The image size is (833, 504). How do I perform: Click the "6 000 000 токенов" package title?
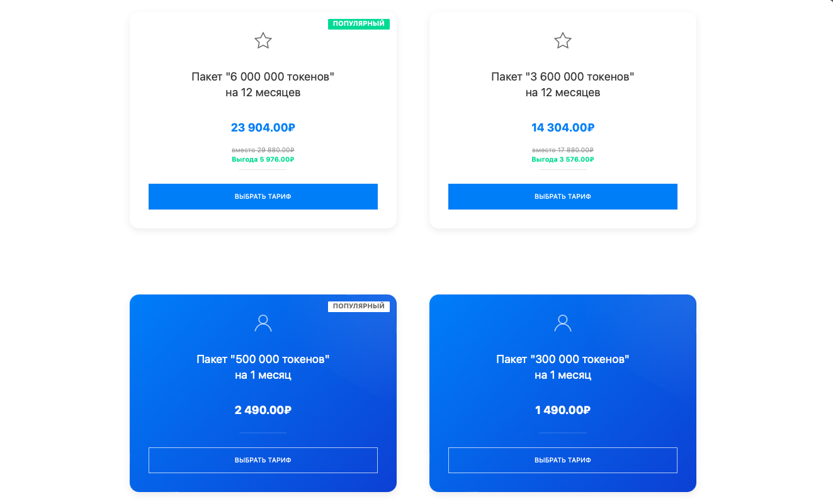click(x=263, y=77)
